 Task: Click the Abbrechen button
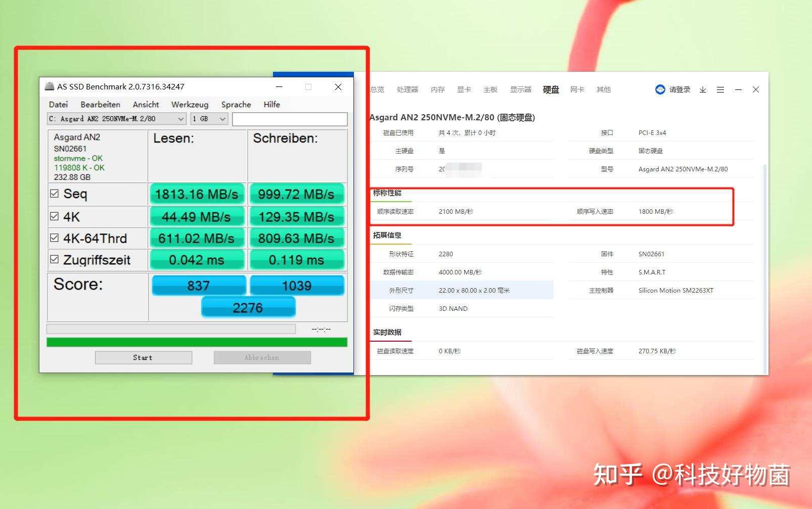tap(262, 357)
